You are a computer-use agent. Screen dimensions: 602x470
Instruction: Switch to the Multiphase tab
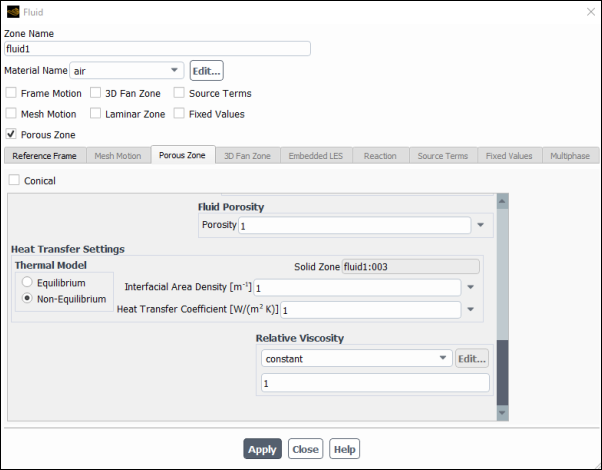pos(571,156)
